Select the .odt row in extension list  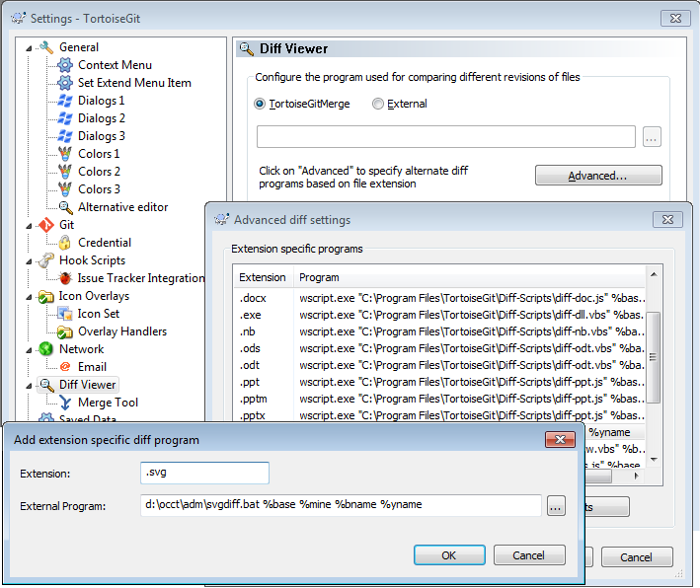pyautogui.click(x=439, y=365)
